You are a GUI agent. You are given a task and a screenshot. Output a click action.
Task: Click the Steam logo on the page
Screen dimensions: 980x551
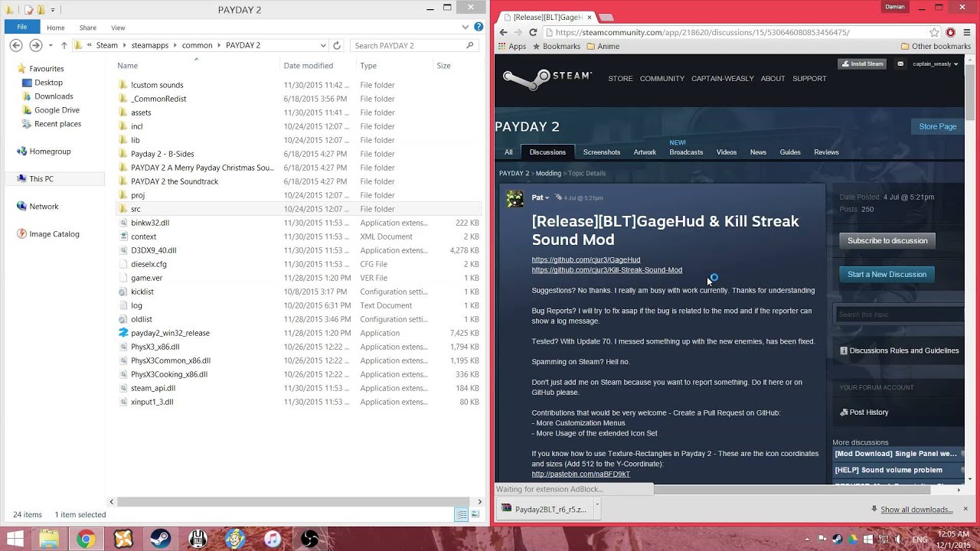coord(547,79)
